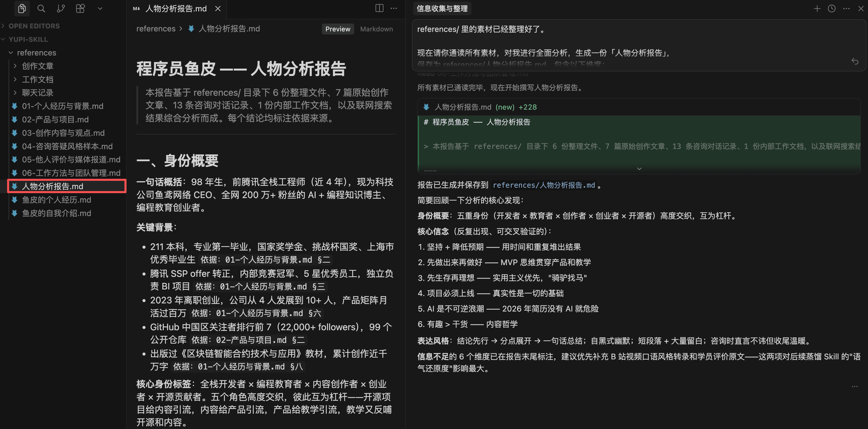The image size is (868, 429).
Task: Click the revert arrow in prompt box
Action: (x=855, y=61)
